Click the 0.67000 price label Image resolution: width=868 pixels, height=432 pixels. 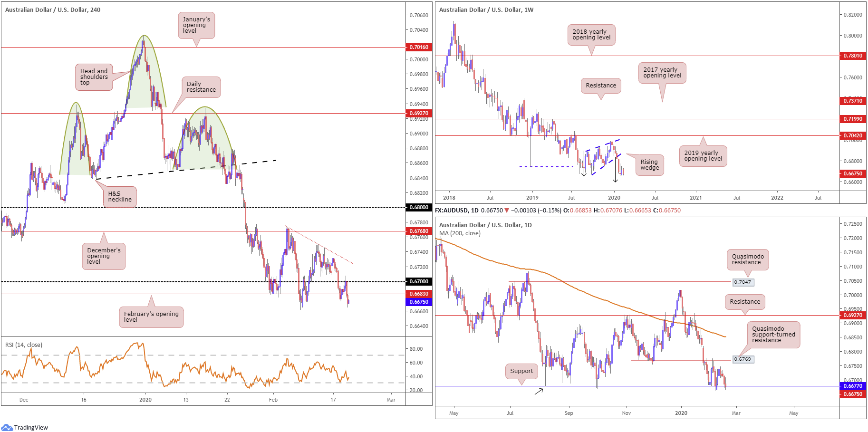(419, 281)
